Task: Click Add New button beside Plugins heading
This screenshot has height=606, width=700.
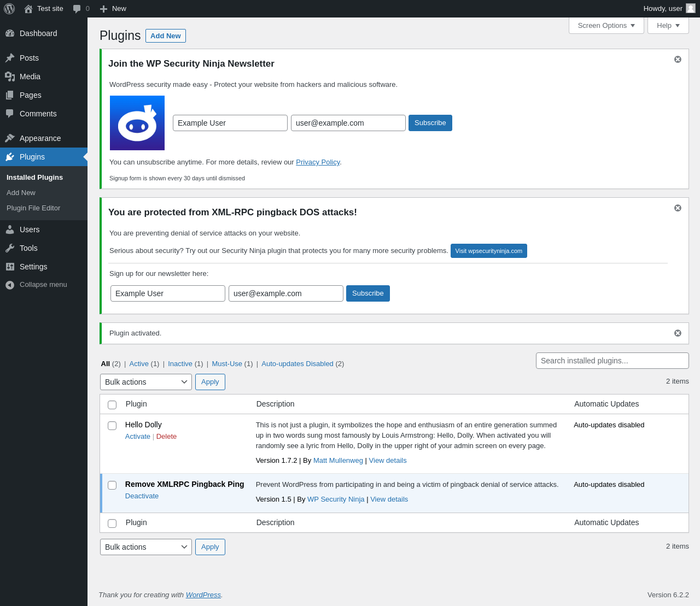Action: tap(166, 36)
